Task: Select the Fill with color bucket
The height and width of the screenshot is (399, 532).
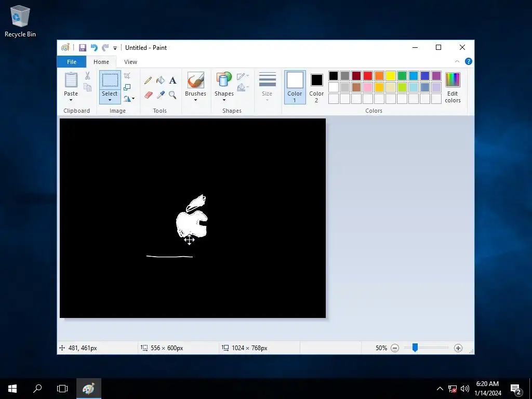Action: (161, 81)
